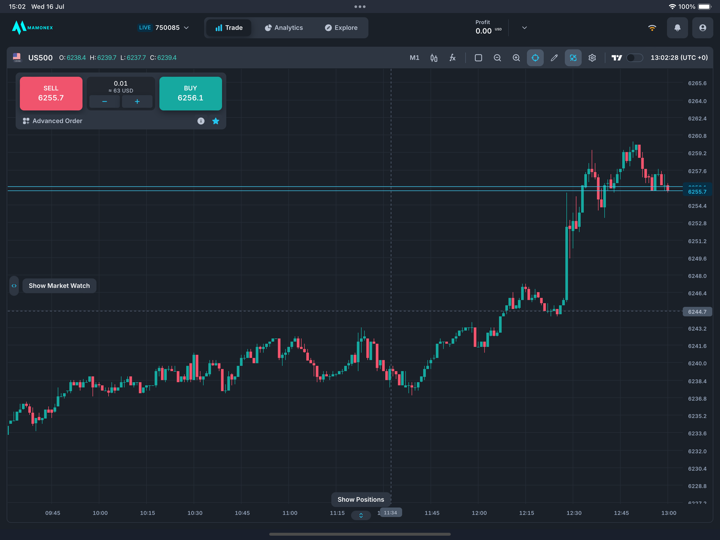Screen dimensions: 720x540
Task: Open the indicators (fx) menu
Action: pos(452,58)
